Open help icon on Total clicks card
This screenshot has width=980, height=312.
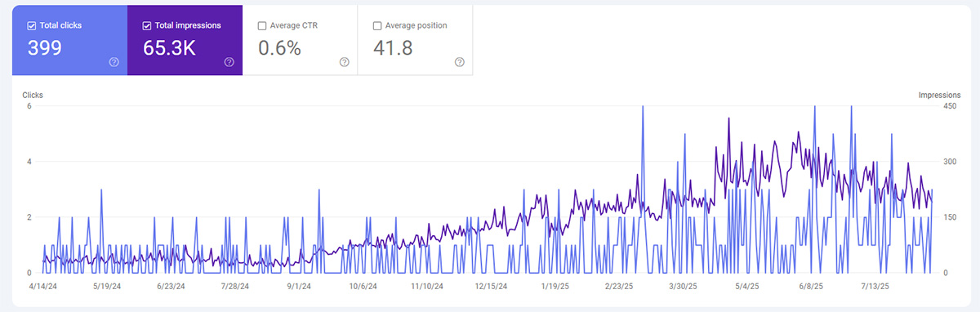coord(114,62)
